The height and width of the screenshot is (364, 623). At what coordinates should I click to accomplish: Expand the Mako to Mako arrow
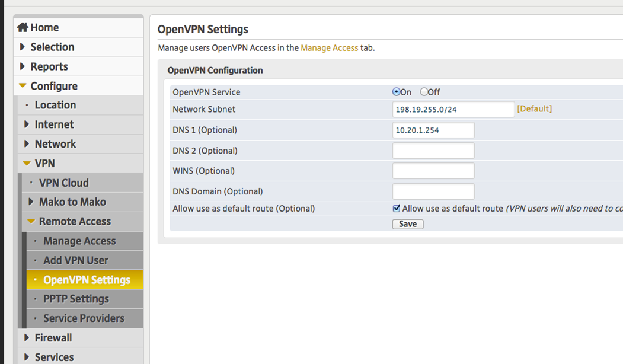pyautogui.click(x=31, y=202)
